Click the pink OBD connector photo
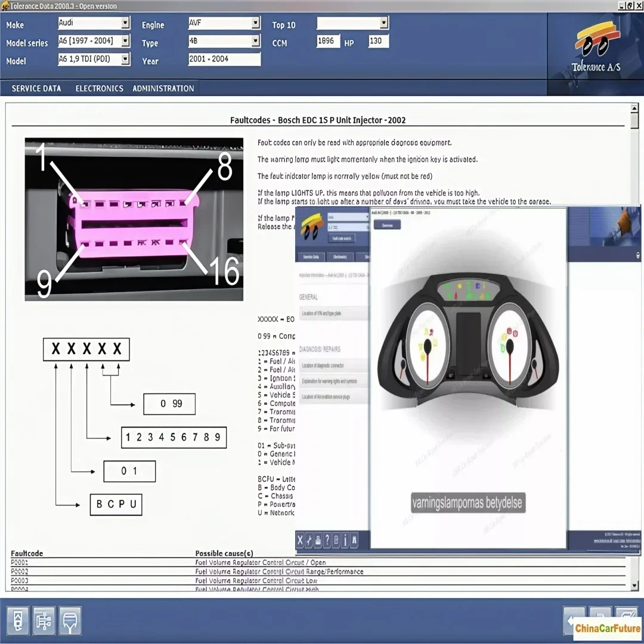The image size is (644, 644). click(134, 219)
